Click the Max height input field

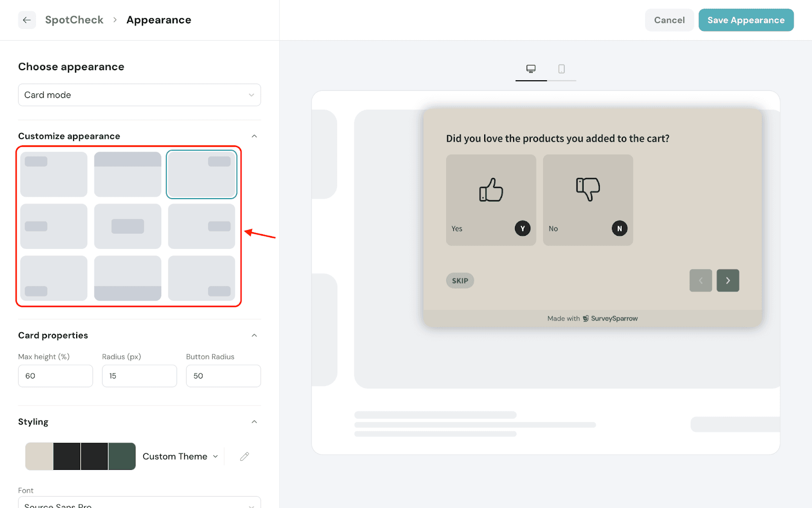55,376
